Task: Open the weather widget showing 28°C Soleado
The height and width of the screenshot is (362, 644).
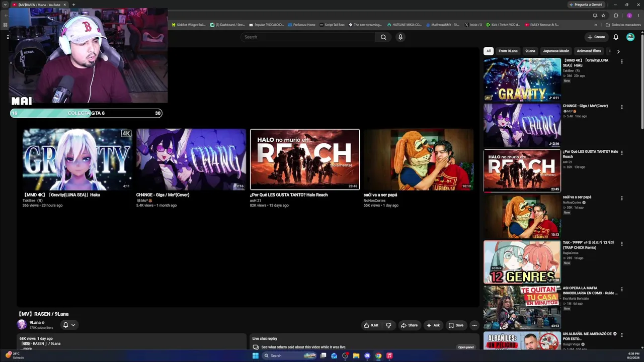Action: point(15,355)
